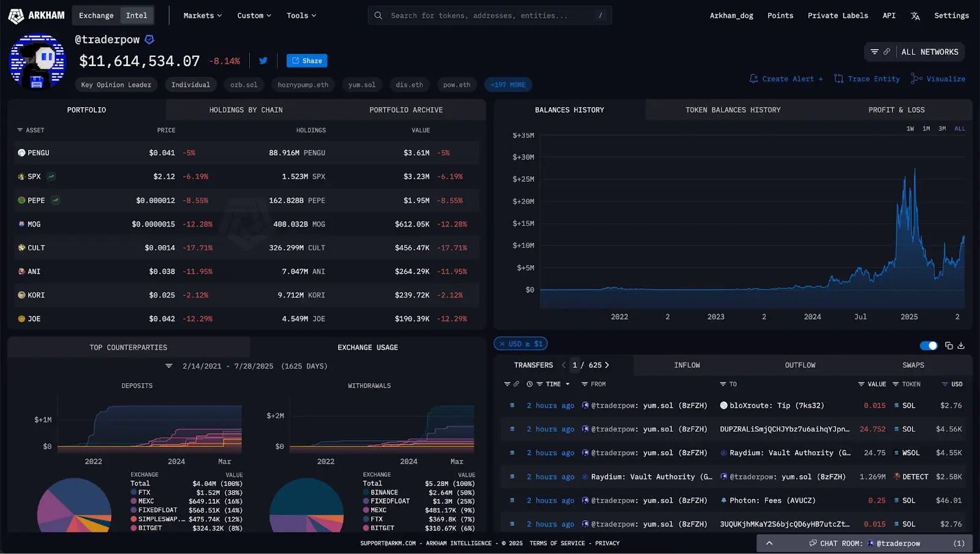Open the Arkham logo home link
This screenshot has height=554, width=980.
point(36,15)
